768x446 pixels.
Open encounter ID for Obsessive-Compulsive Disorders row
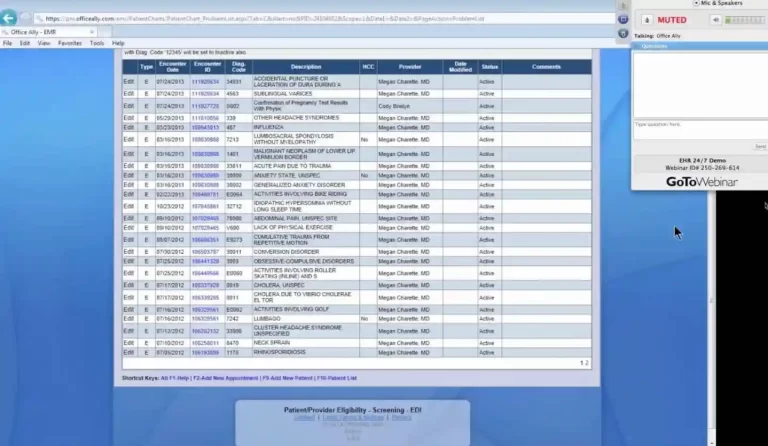point(205,261)
